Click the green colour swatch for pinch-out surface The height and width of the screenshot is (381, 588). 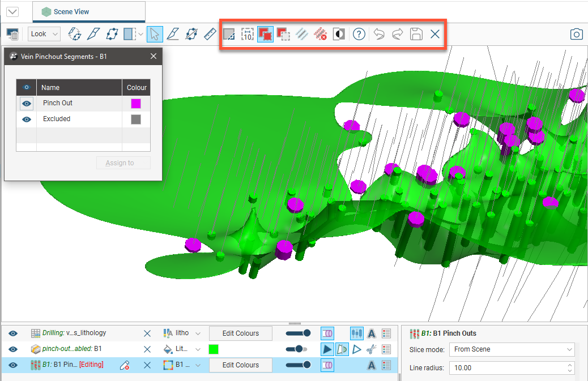point(214,349)
